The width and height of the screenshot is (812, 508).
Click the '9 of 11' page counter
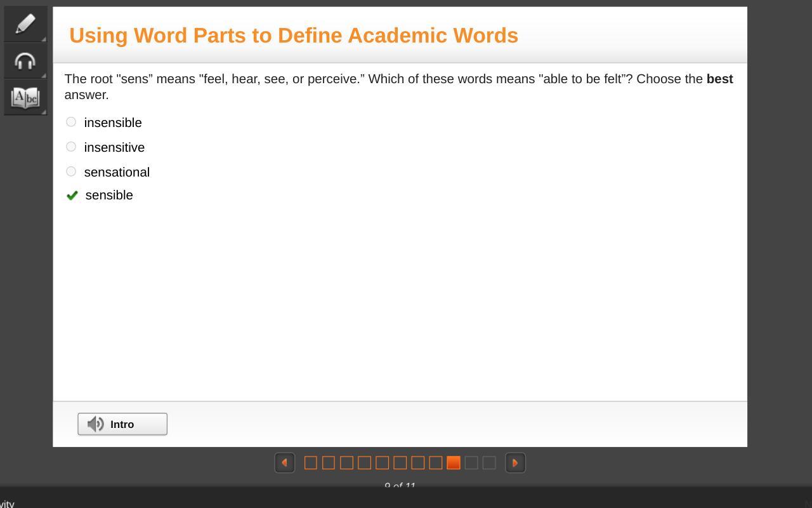coord(400,486)
